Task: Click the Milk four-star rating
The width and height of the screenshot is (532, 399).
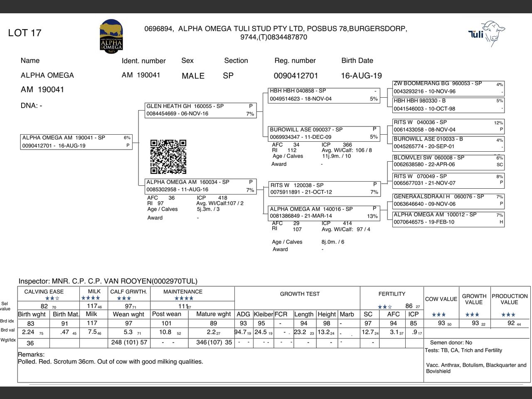Action: (x=91, y=298)
